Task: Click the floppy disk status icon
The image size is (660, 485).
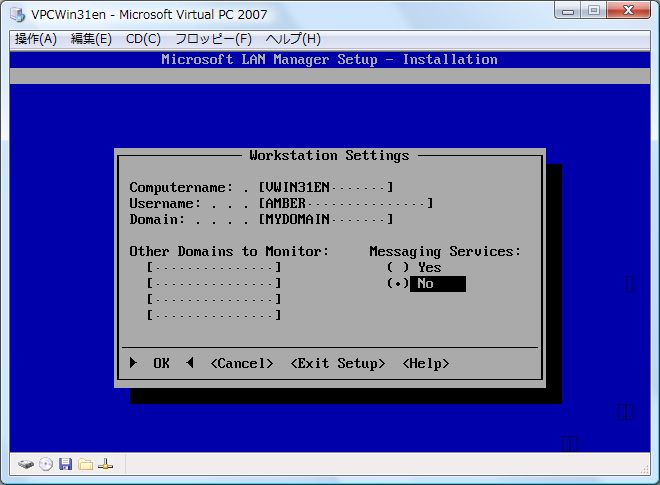Action: 65,464
